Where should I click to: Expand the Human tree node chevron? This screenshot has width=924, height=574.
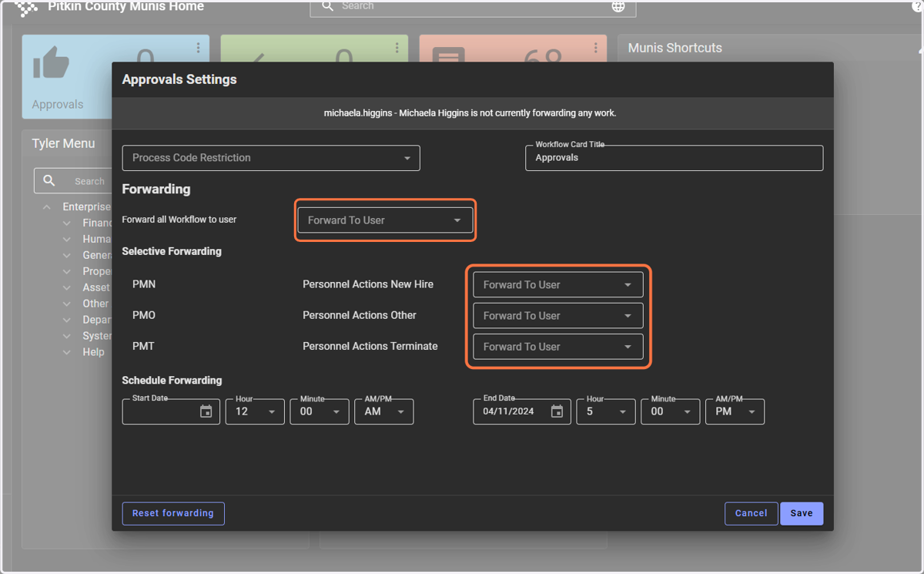click(x=67, y=240)
